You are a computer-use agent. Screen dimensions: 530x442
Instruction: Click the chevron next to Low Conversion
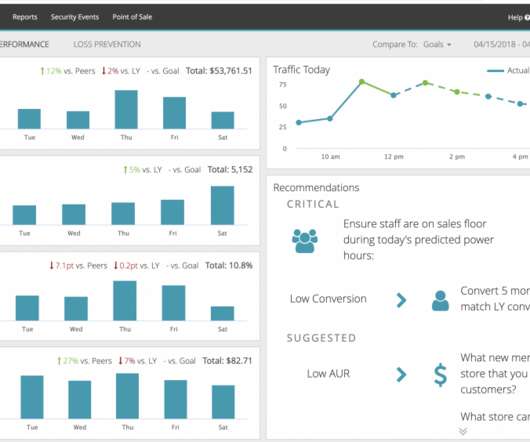401,300
